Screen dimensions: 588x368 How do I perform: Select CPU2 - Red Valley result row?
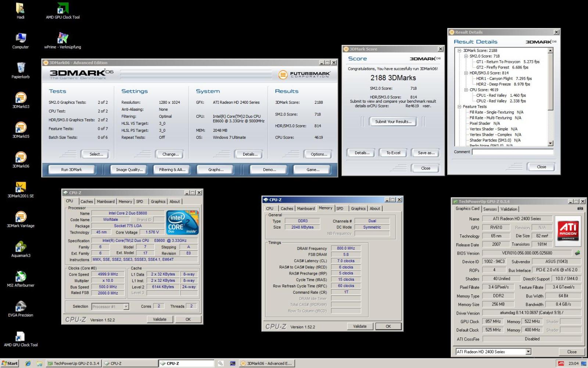point(501,101)
